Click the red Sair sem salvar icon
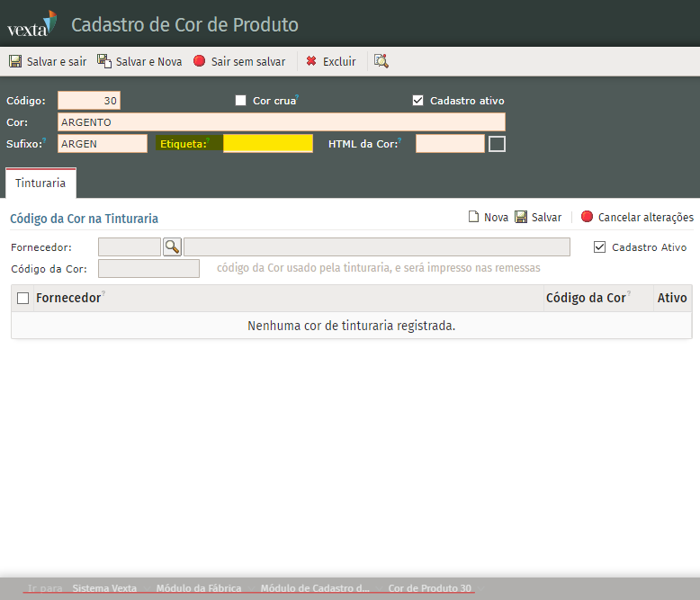 pos(200,62)
